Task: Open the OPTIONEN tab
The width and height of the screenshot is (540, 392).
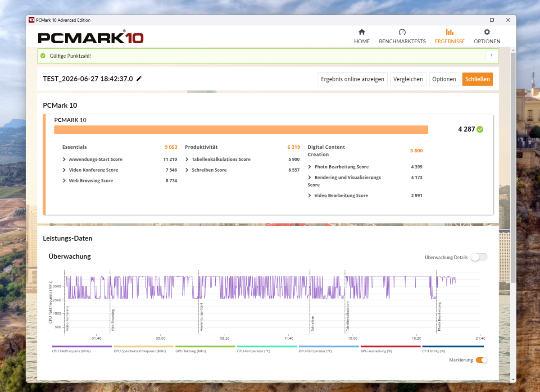Action: tap(486, 36)
